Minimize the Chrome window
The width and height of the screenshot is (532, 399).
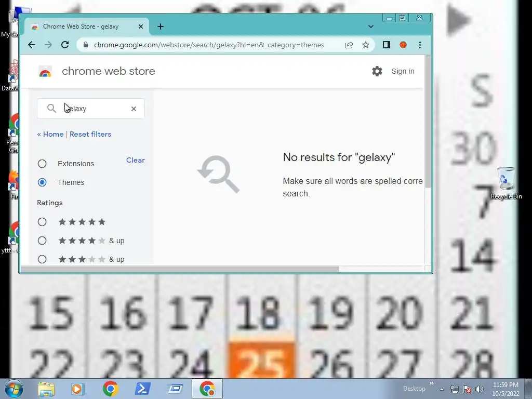[x=389, y=18]
